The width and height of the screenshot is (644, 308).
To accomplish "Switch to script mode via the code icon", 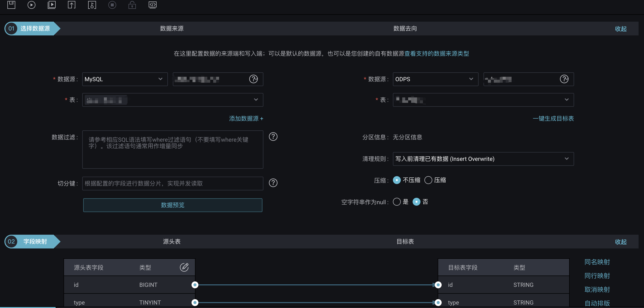I will 152,5.
